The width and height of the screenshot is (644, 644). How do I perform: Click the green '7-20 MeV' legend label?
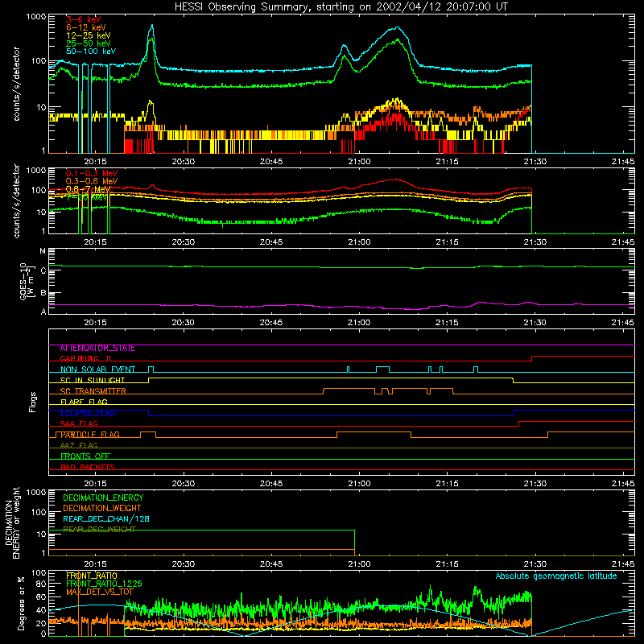[87, 197]
